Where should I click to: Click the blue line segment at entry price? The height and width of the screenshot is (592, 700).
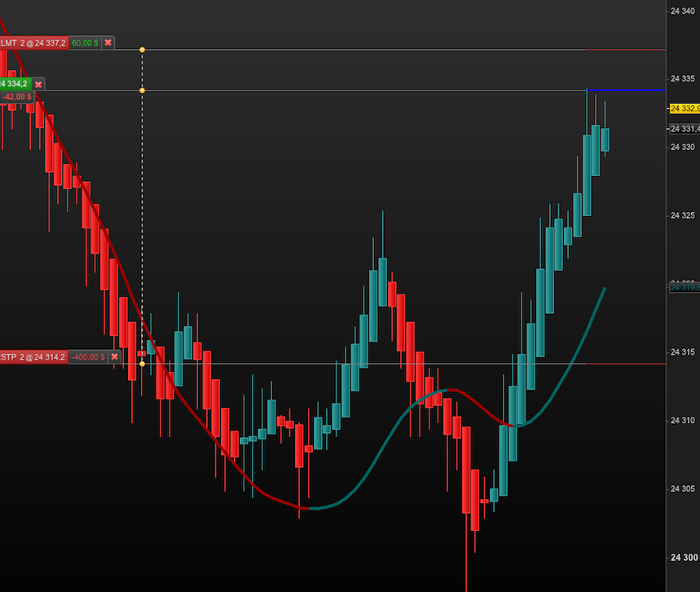pyautogui.click(x=626, y=91)
